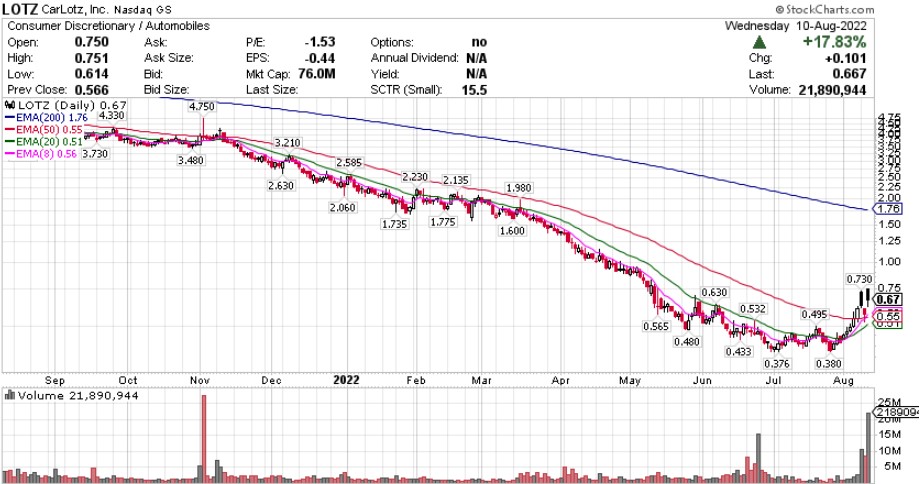Viewport: 922px width, 484px height.
Task: Click the 0.380 price annotation
Action: click(x=829, y=363)
